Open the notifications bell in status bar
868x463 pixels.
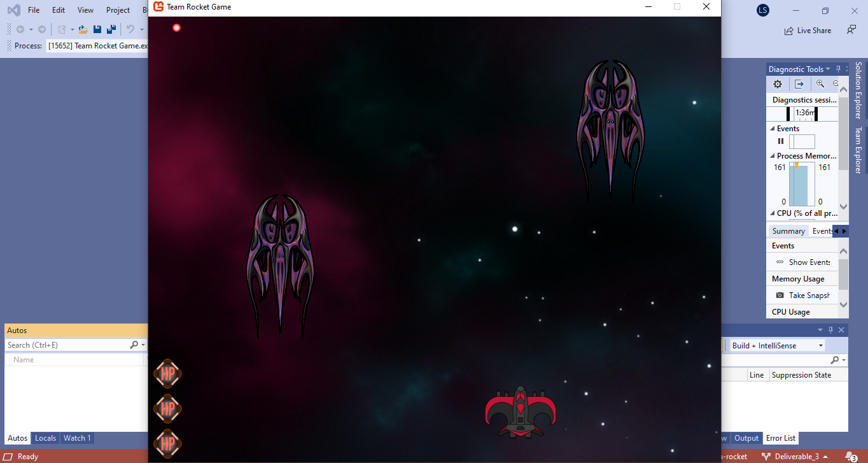point(850,456)
